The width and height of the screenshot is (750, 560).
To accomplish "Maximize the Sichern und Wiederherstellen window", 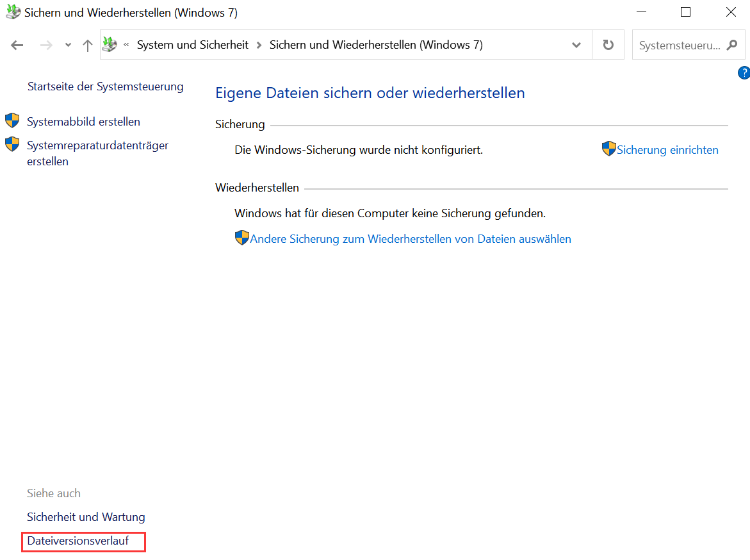I will pyautogui.click(x=685, y=12).
